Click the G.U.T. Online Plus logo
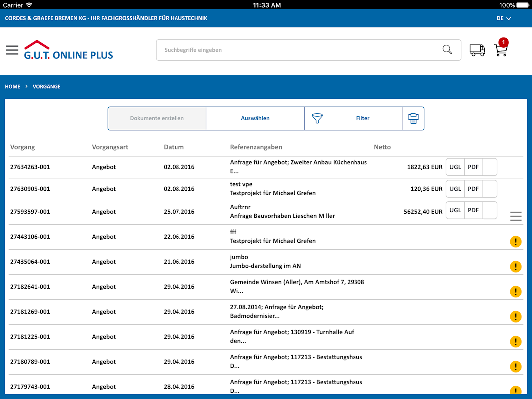This screenshot has height=399, width=532. [x=69, y=50]
